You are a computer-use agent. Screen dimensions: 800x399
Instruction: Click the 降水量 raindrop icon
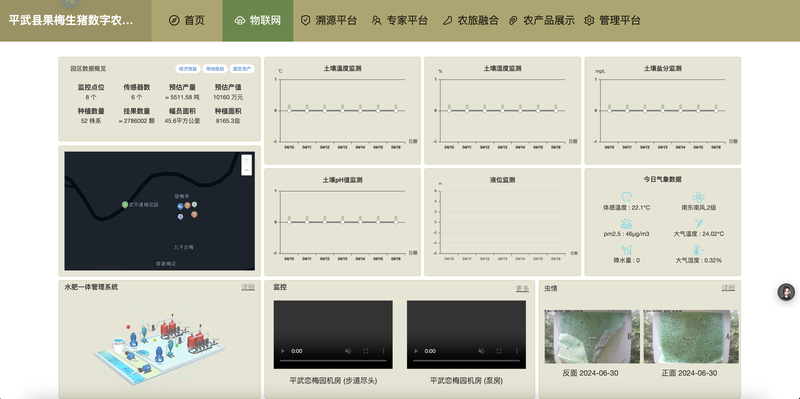click(x=627, y=250)
